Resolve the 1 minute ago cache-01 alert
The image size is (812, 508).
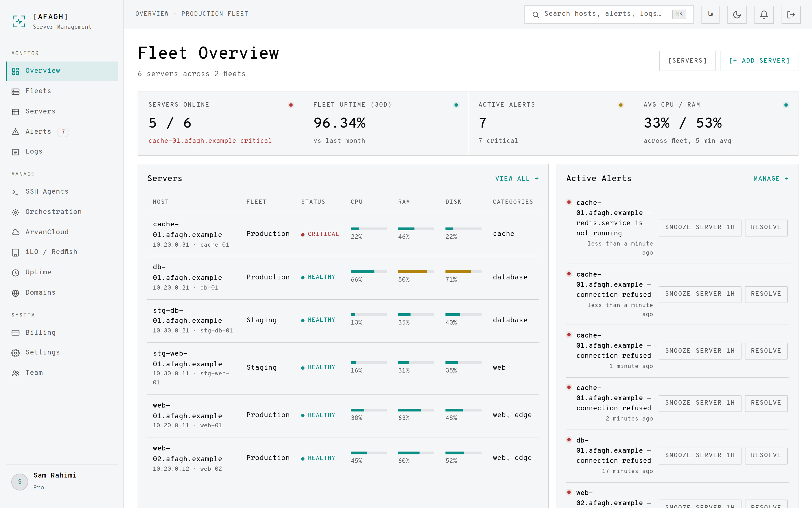[x=766, y=351]
